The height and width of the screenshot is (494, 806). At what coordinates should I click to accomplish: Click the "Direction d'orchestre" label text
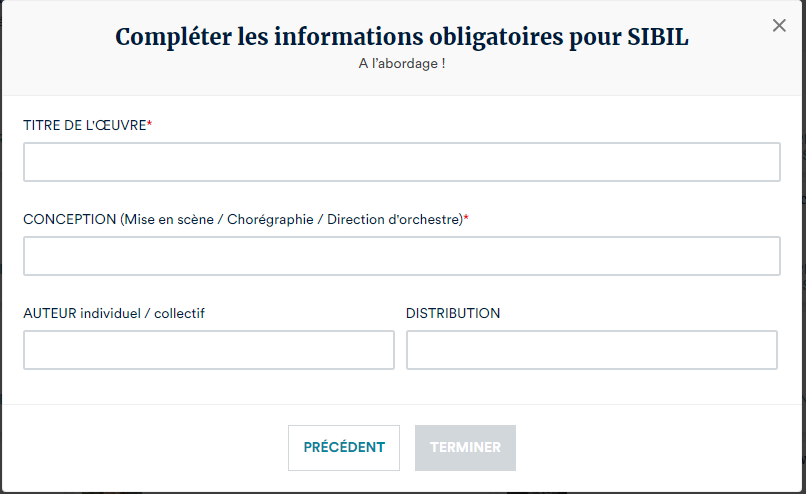click(x=394, y=219)
